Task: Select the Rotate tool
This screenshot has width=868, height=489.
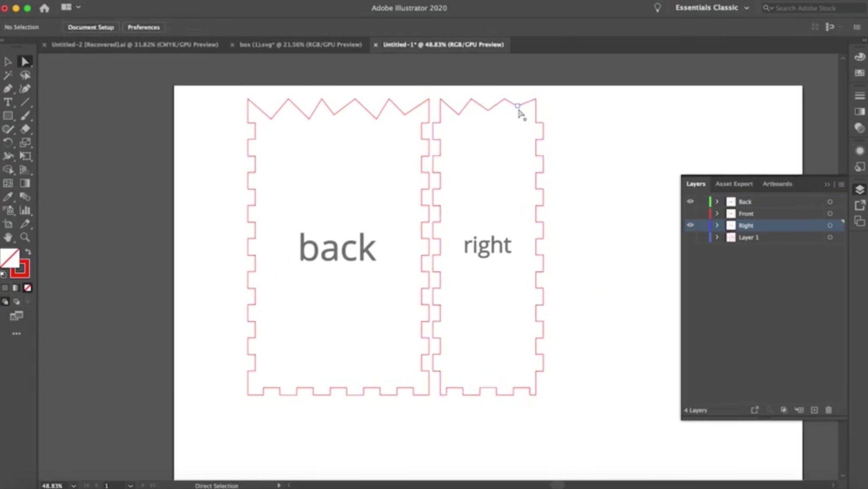Action: pyautogui.click(x=8, y=143)
